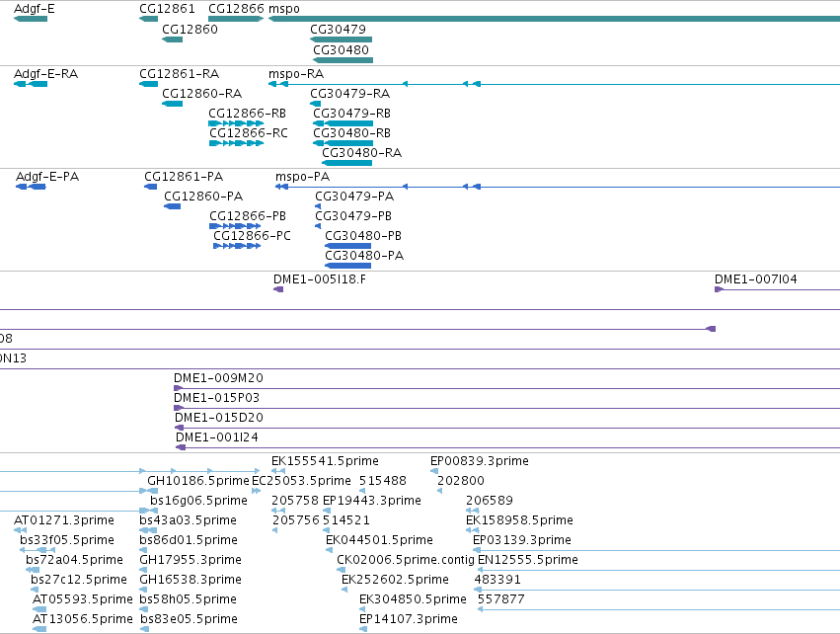Image resolution: width=840 pixels, height=634 pixels.
Task: Click the mspo-PA protein label
Action: (303, 177)
